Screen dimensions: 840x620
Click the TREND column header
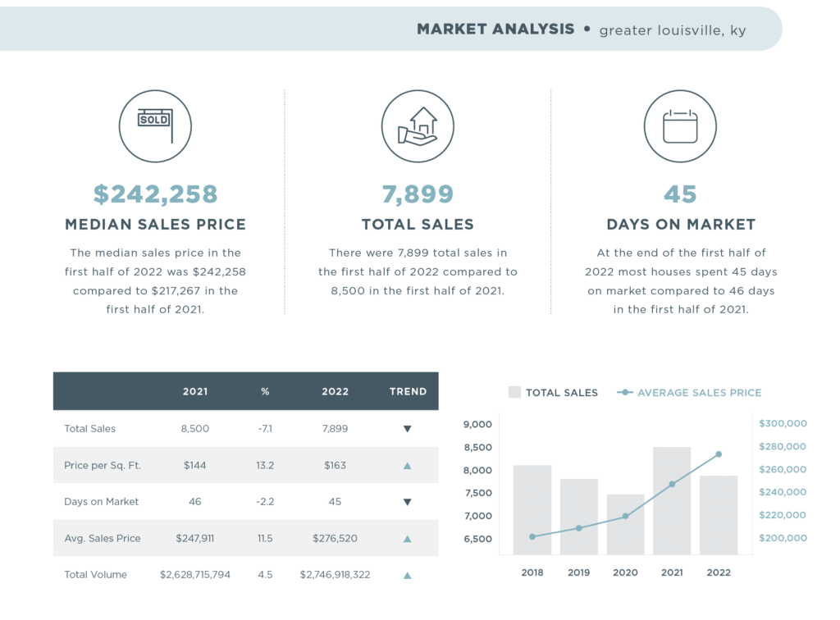pyautogui.click(x=408, y=391)
